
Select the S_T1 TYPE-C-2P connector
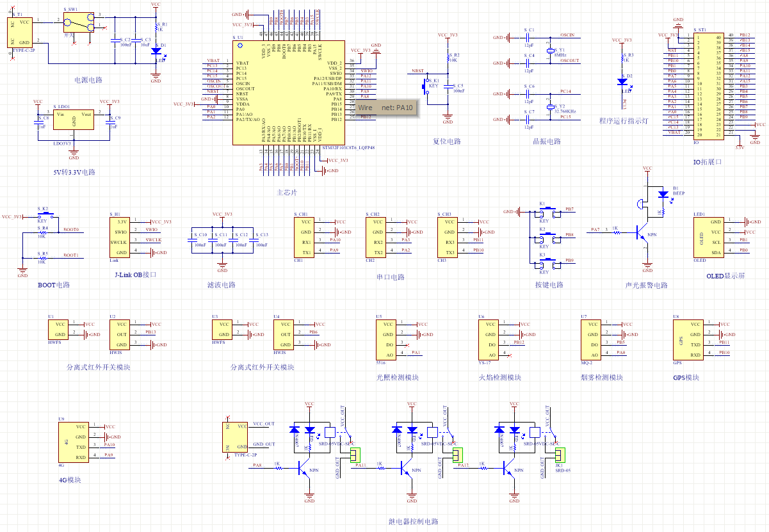(x=20, y=33)
